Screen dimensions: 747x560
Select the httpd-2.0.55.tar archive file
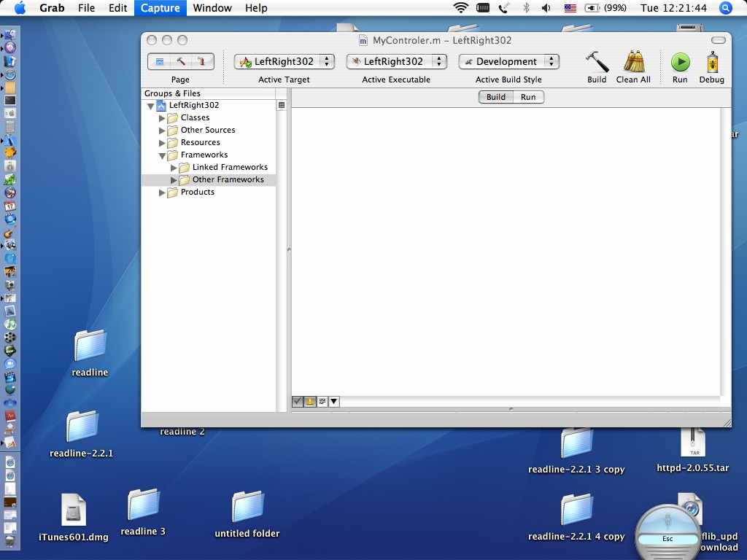[x=693, y=443]
